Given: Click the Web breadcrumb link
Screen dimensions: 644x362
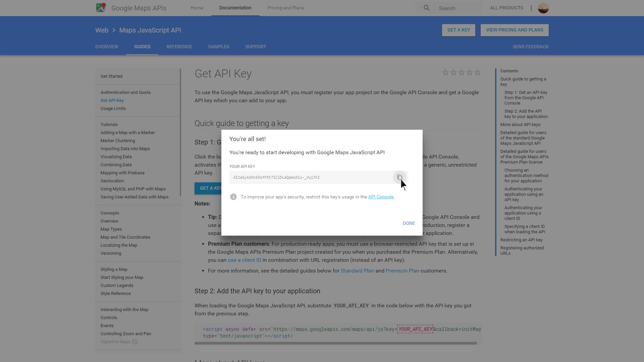Looking at the screenshot, I should click(102, 30).
